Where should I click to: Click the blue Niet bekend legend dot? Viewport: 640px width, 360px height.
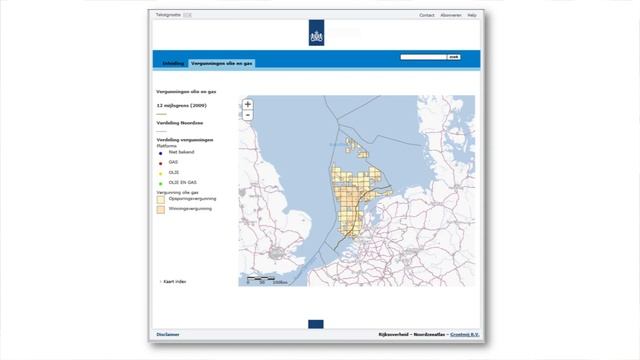[x=160, y=153]
